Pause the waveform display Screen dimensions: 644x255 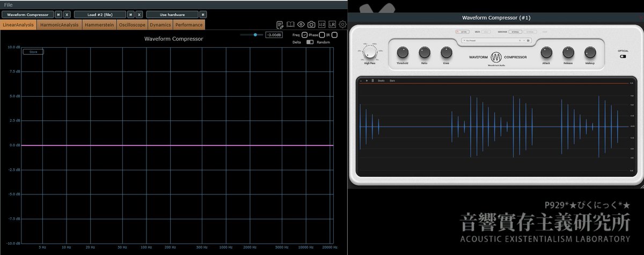click(x=372, y=81)
